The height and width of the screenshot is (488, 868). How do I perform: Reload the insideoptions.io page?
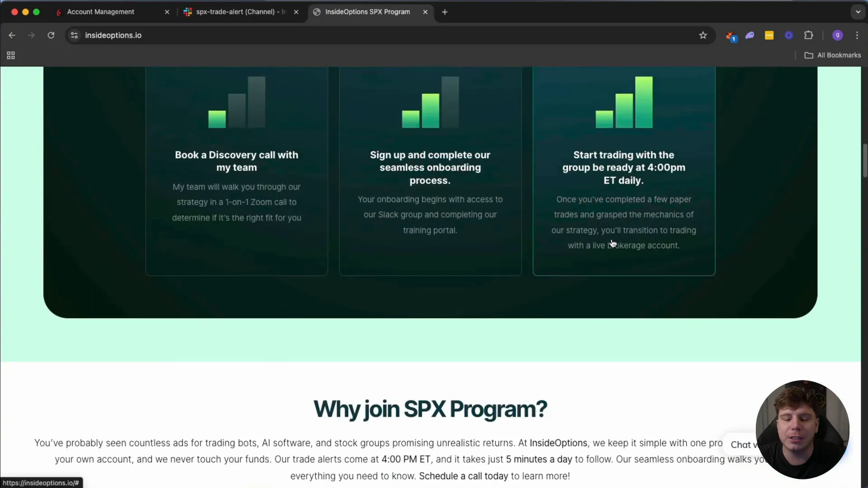[51, 35]
